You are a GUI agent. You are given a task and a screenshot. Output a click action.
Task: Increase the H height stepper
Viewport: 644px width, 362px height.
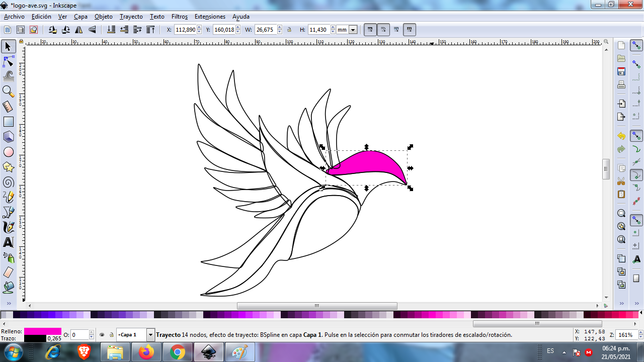(333, 27)
